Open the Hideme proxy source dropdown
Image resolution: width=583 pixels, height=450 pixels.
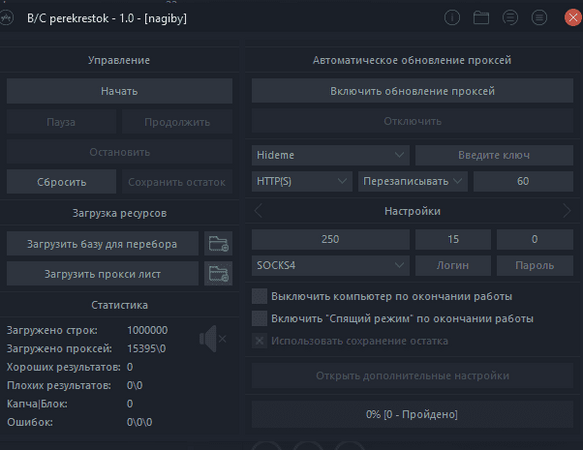[x=331, y=155]
